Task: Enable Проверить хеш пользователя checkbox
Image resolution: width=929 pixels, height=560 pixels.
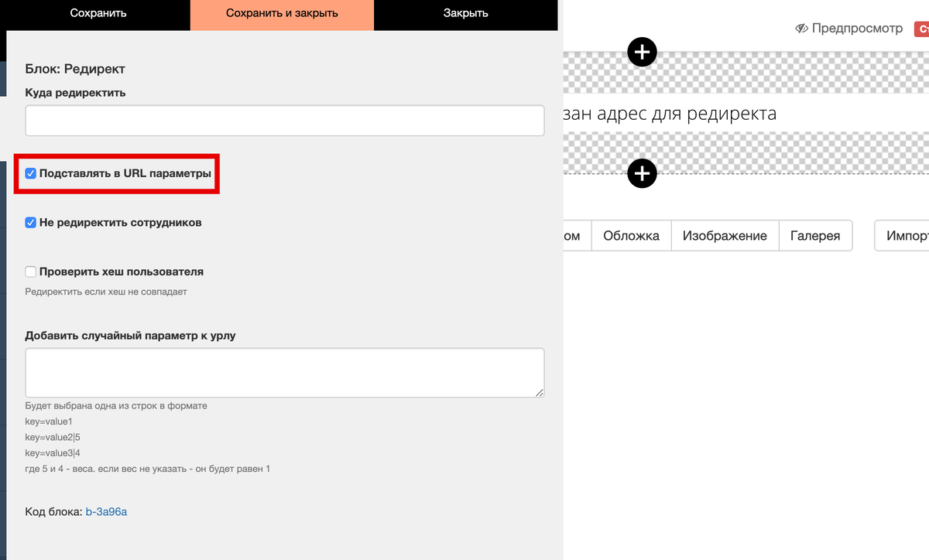Action: pyautogui.click(x=31, y=271)
